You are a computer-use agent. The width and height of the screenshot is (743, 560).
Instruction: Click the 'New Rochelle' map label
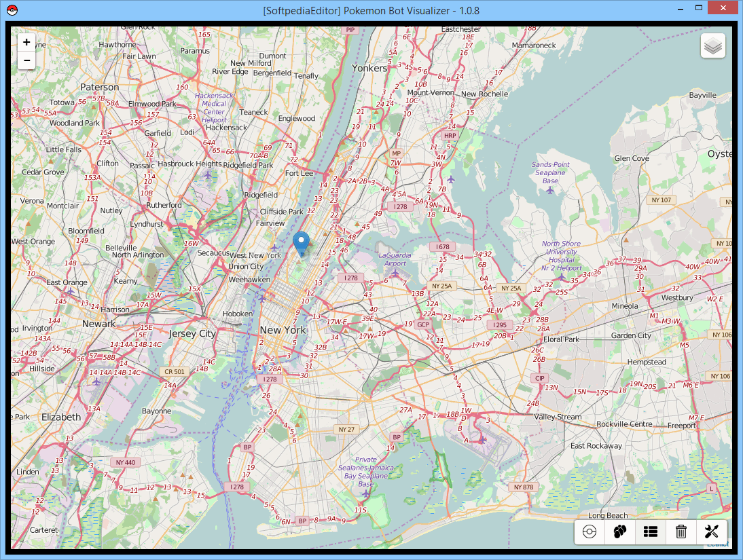pyautogui.click(x=484, y=94)
